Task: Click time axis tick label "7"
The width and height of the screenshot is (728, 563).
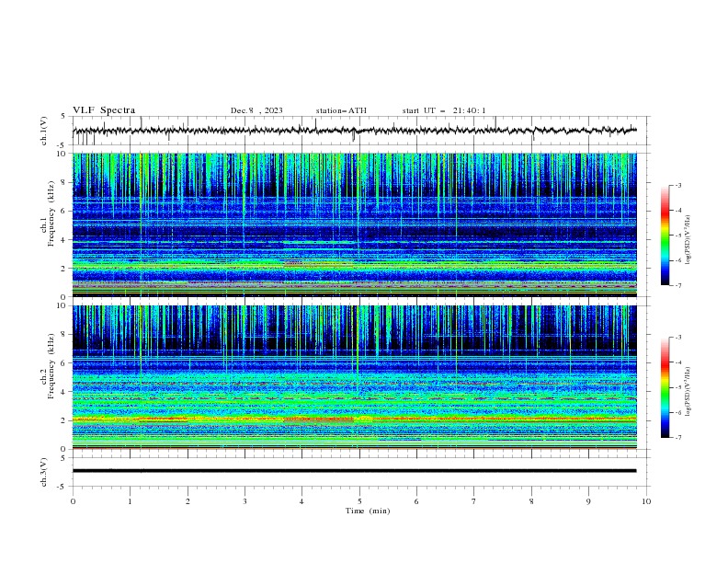Action: coord(474,501)
